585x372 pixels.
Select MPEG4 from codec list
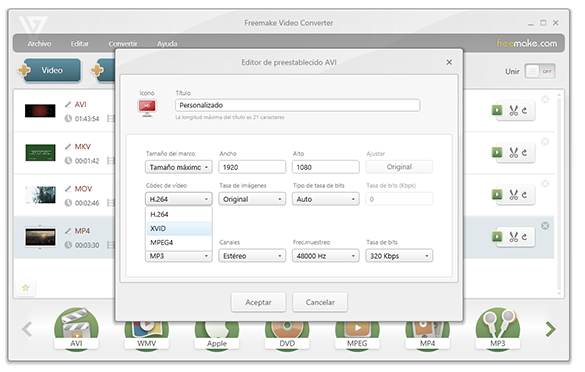(x=179, y=243)
